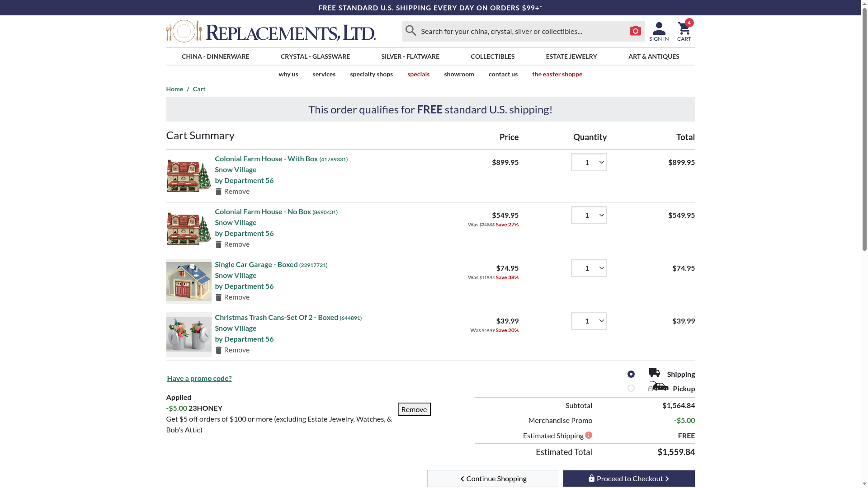Open quantity dropdown for Christmas Trash Cans

[589, 321]
